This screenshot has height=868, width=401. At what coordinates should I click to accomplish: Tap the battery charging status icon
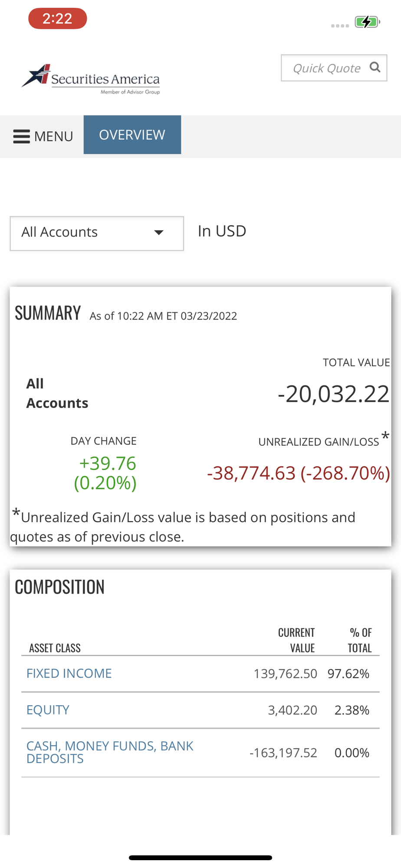367,22
